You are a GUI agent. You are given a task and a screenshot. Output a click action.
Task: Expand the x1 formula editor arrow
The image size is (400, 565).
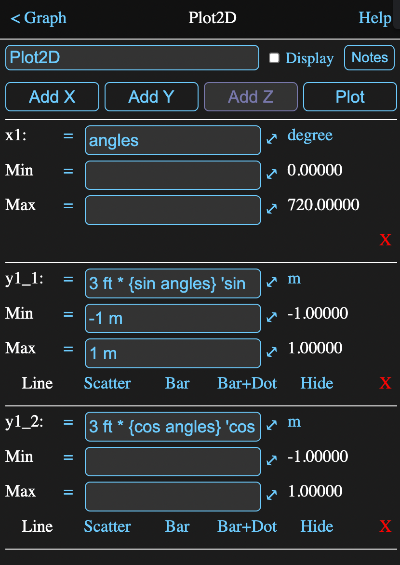pyautogui.click(x=272, y=139)
